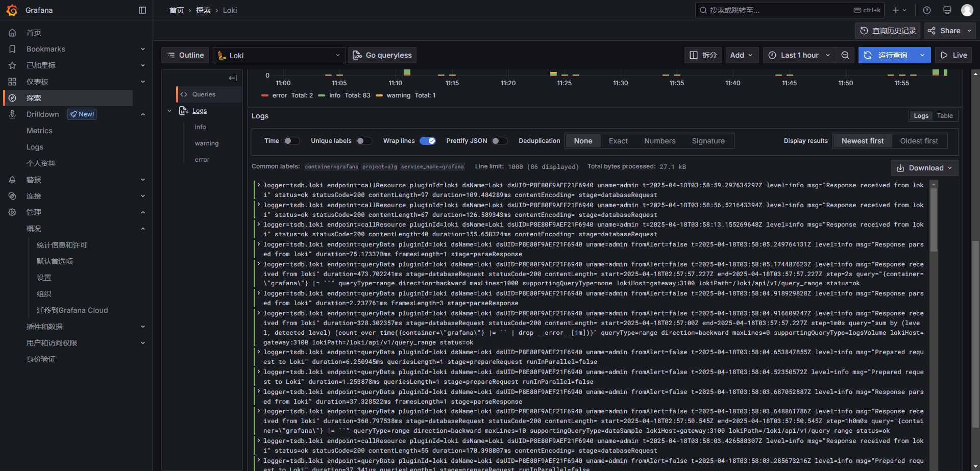The image size is (980, 471).
Task: Enable the Time toggle switch
Action: (291, 141)
